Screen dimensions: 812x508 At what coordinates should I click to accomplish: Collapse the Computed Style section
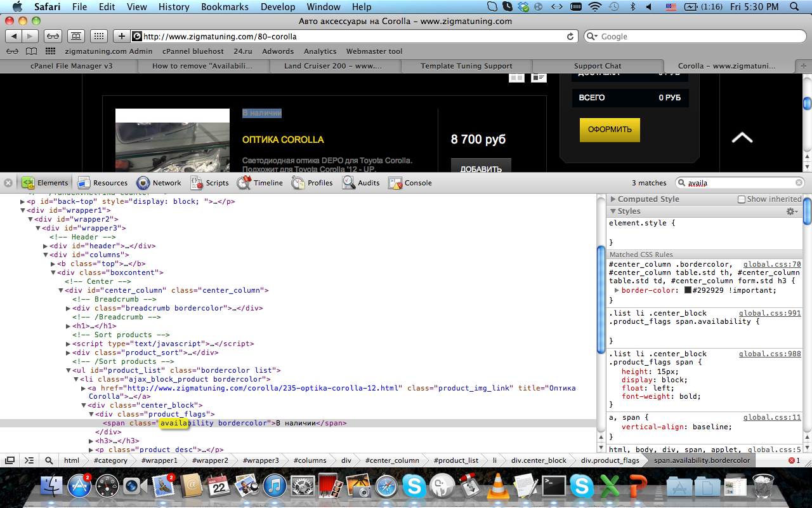[x=613, y=199]
